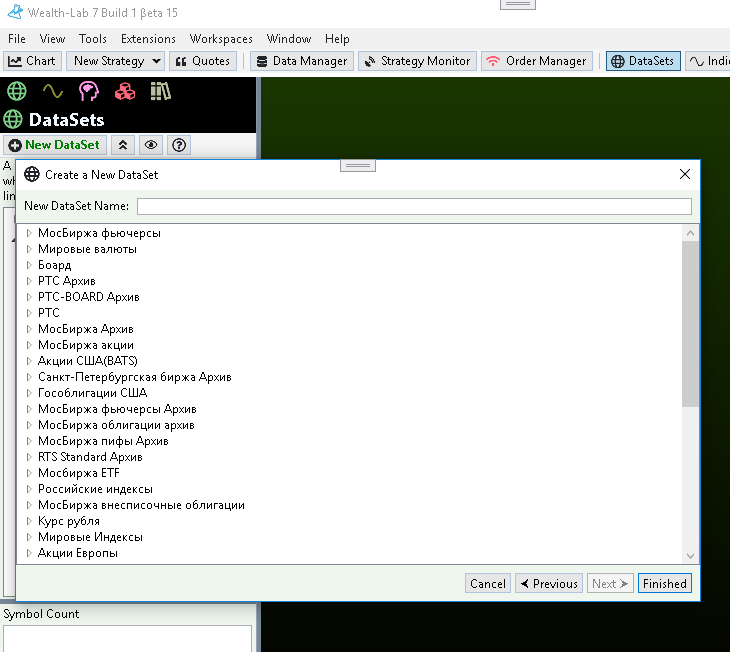Expand РТС Архив node
Screen dimensions: 730x652
pyautogui.click(x=29, y=281)
